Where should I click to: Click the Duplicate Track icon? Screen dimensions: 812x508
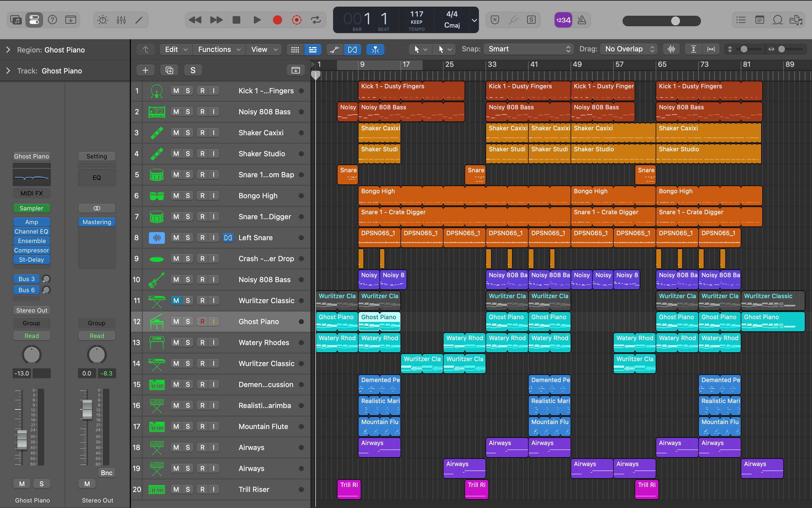169,70
